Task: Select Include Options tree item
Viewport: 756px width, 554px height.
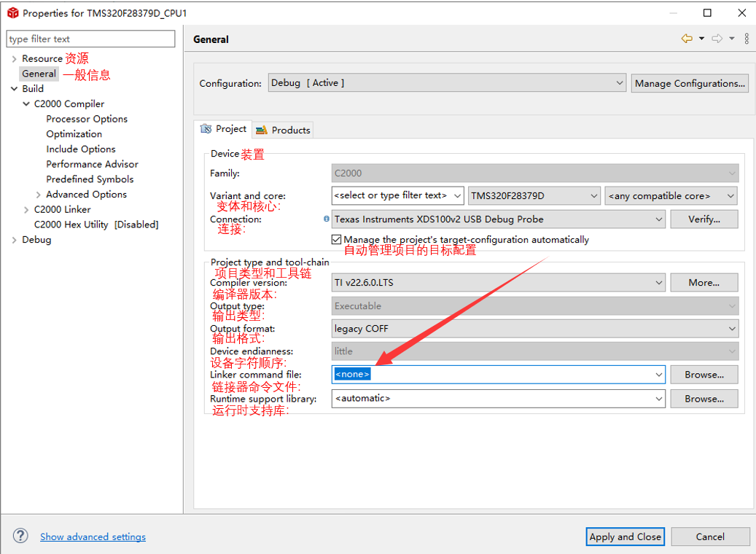Action: pyautogui.click(x=81, y=149)
